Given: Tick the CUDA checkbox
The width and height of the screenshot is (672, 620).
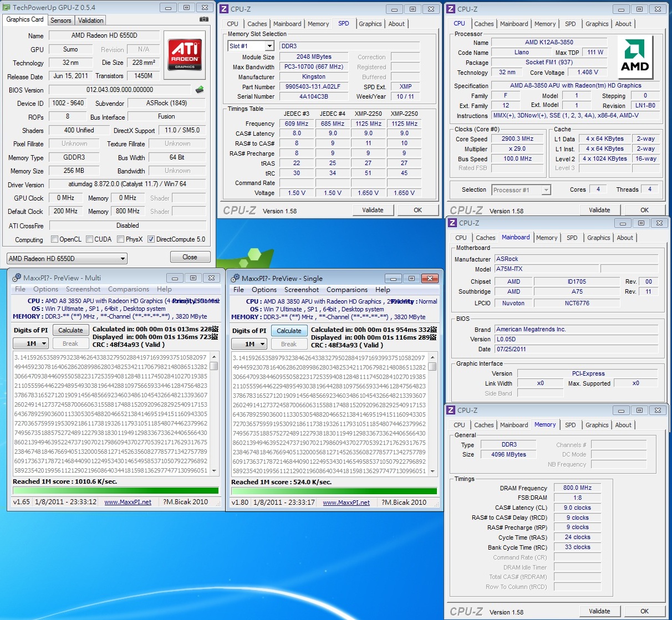Looking at the screenshot, I should (90, 239).
